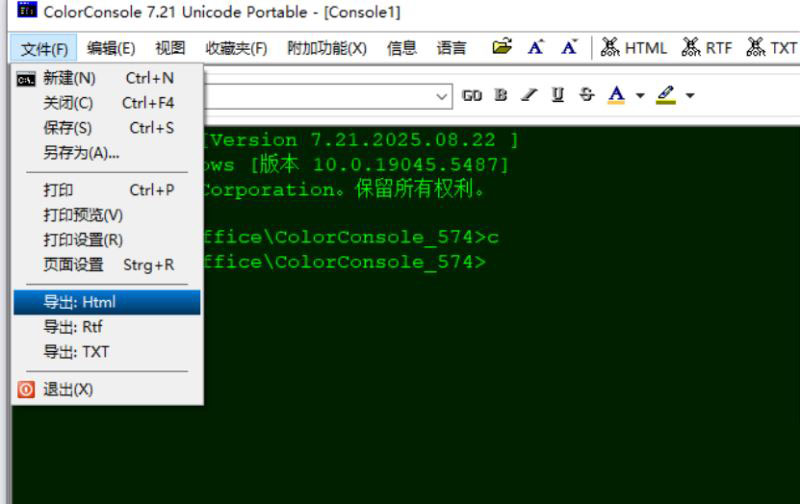Select 退出(X) to quit

click(x=107, y=390)
